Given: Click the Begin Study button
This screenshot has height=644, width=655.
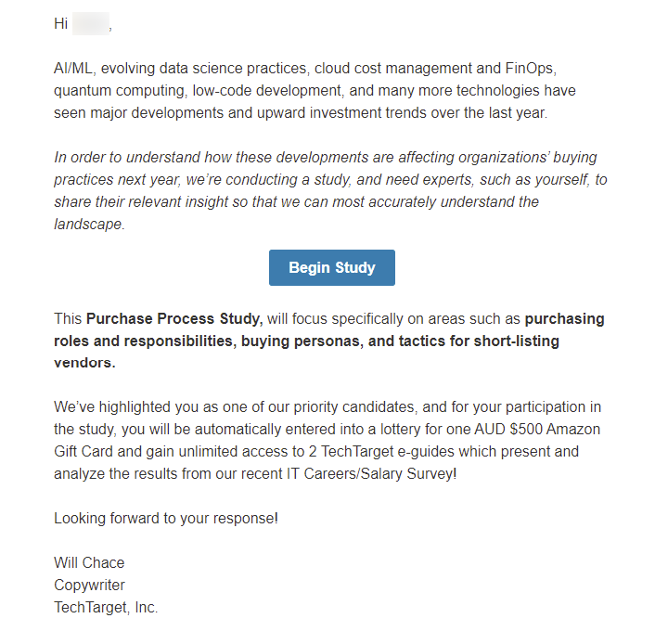Looking at the screenshot, I should point(331,267).
